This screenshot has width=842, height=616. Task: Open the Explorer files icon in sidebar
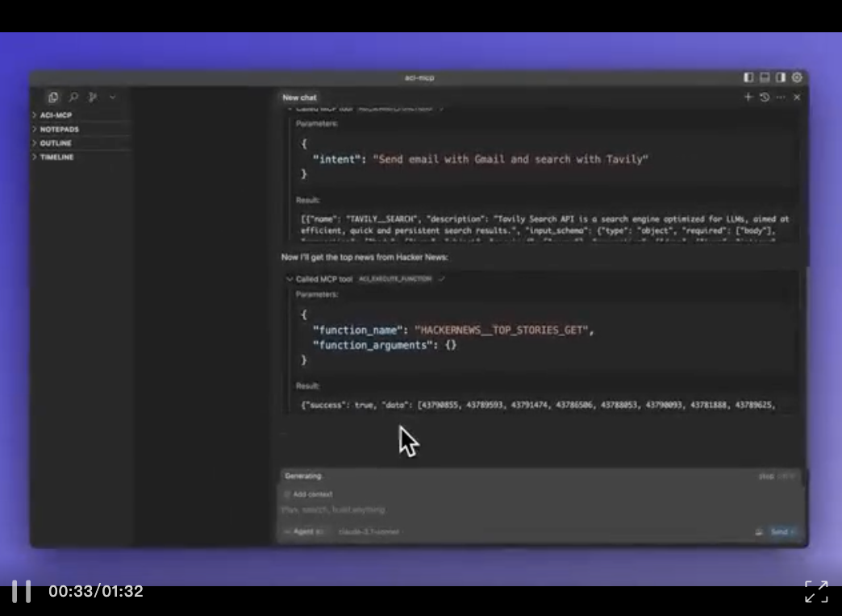[x=53, y=98]
